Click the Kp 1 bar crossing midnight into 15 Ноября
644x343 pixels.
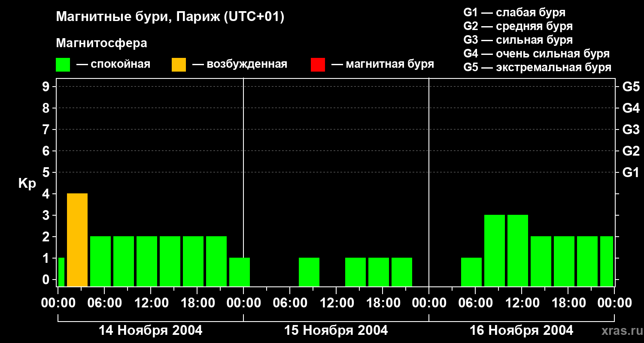(240, 272)
